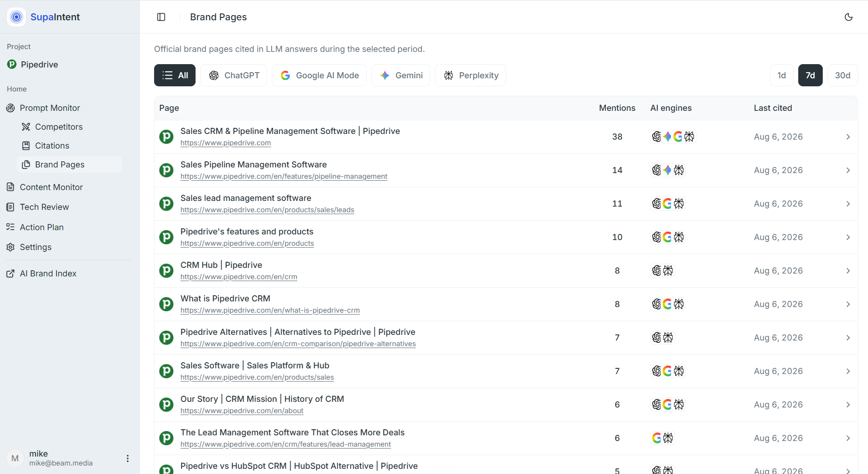Click Pipedrive favicon in Our Story row
Image resolution: width=868 pixels, height=474 pixels.
coord(166,405)
